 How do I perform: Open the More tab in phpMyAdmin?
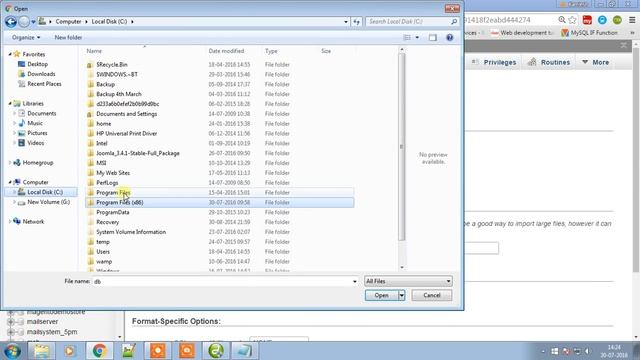(595, 62)
